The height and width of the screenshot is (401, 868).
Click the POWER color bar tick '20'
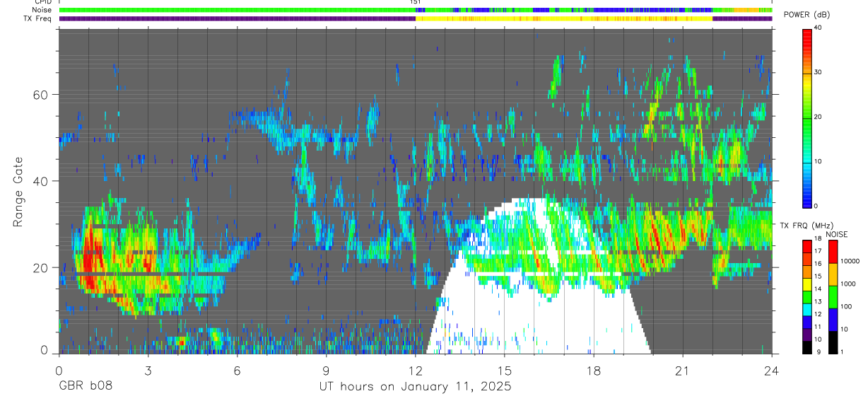point(819,117)
